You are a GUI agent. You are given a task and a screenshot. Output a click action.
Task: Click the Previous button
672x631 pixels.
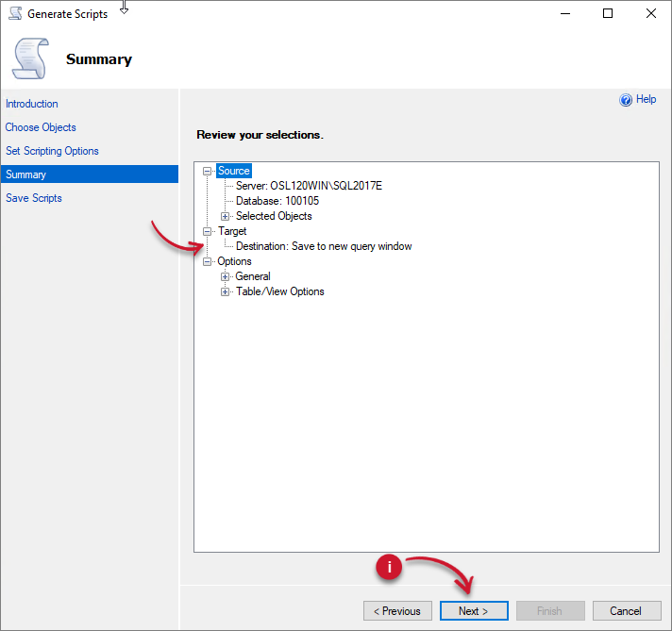point(397,611)
